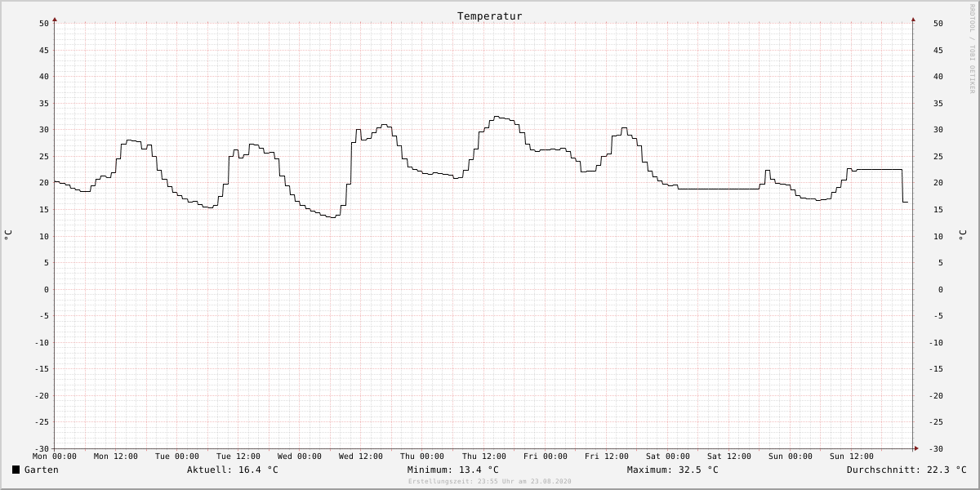Select the 'Tue 12:00' time axis label

tap(238, 457)
